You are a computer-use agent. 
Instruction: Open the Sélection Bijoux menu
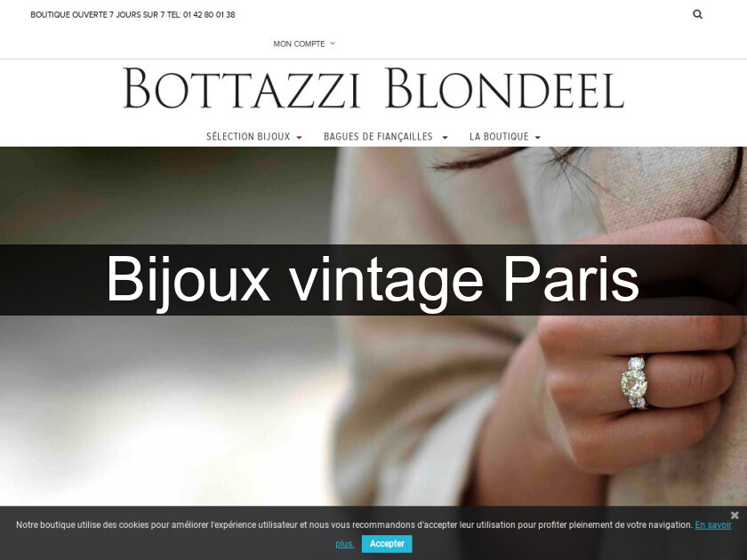pos(248,137)
